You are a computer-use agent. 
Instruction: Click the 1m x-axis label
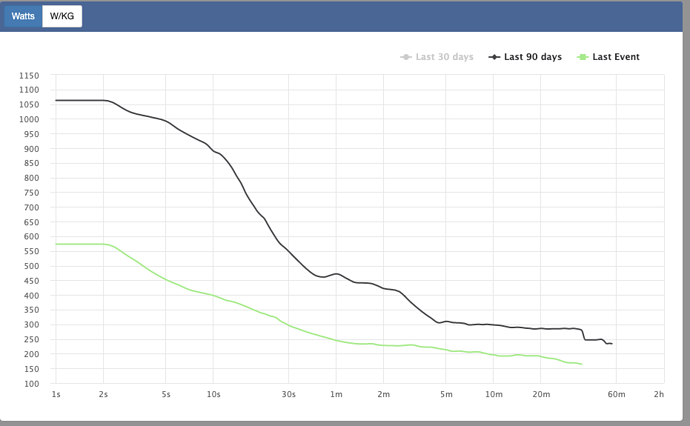pos(336,394)
